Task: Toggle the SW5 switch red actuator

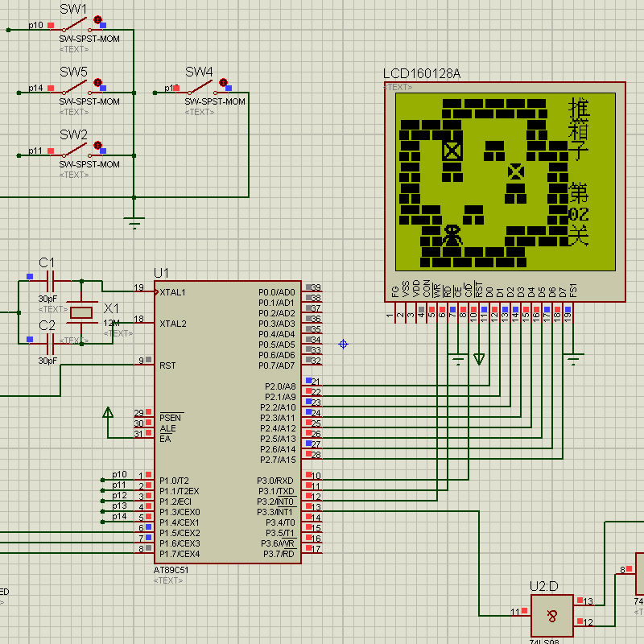Action: [97, 82]
